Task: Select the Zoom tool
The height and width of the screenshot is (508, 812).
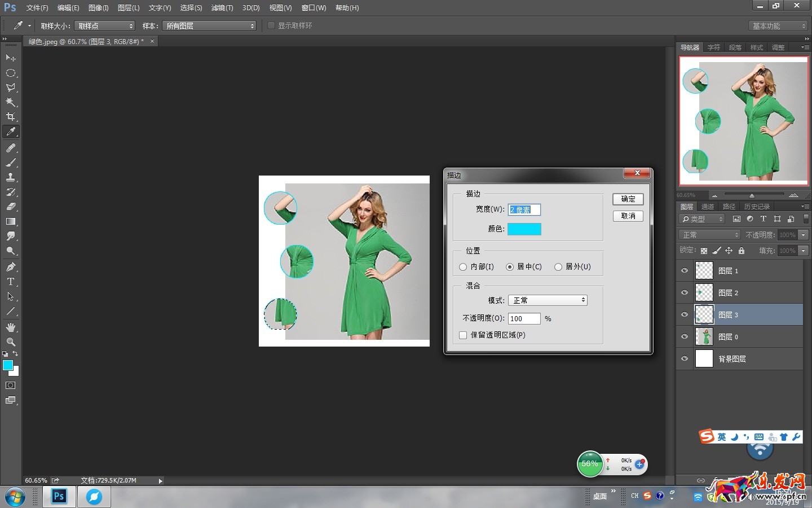Action: click(x=11, y=342)
